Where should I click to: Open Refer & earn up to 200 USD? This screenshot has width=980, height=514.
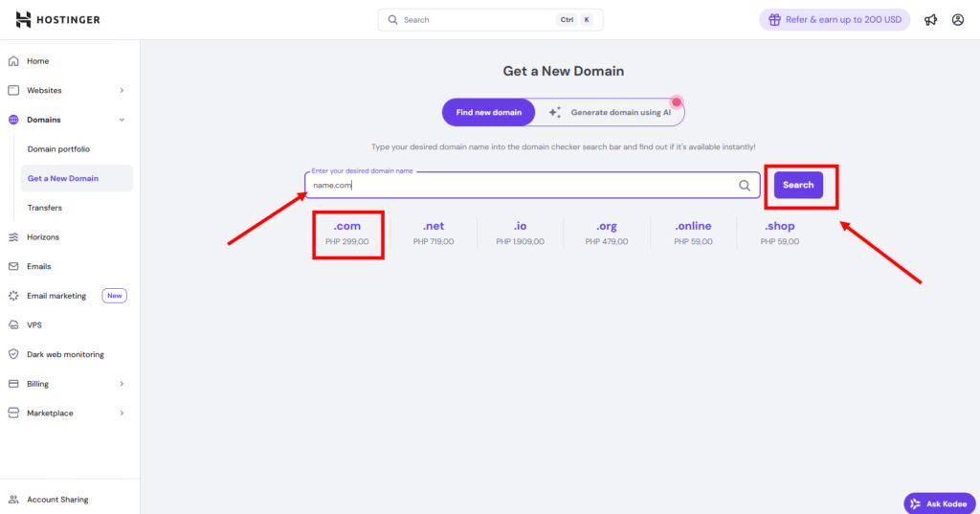click(x=835, y=20)
